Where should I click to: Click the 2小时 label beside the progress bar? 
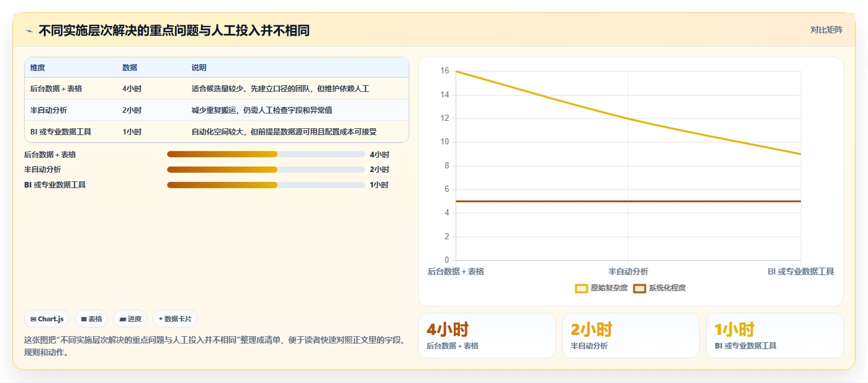(379, 170)
